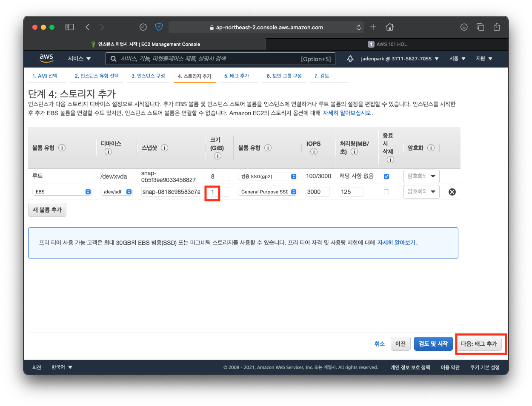Show info icon next to 스냅샷 header

[x=164, y=148]
